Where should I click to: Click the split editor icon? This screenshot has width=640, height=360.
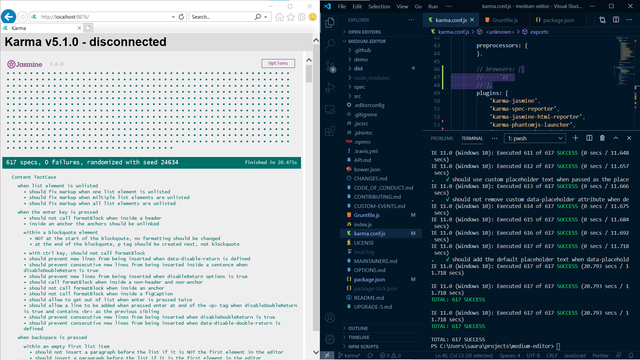click(x=616, y=20)
